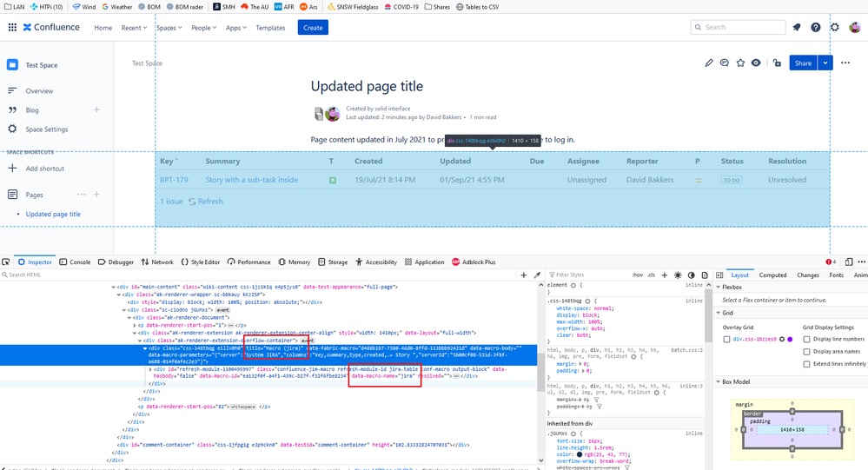Show the error count badge details
The width and height of the screenshot is (868, 470).
point(831,261)
